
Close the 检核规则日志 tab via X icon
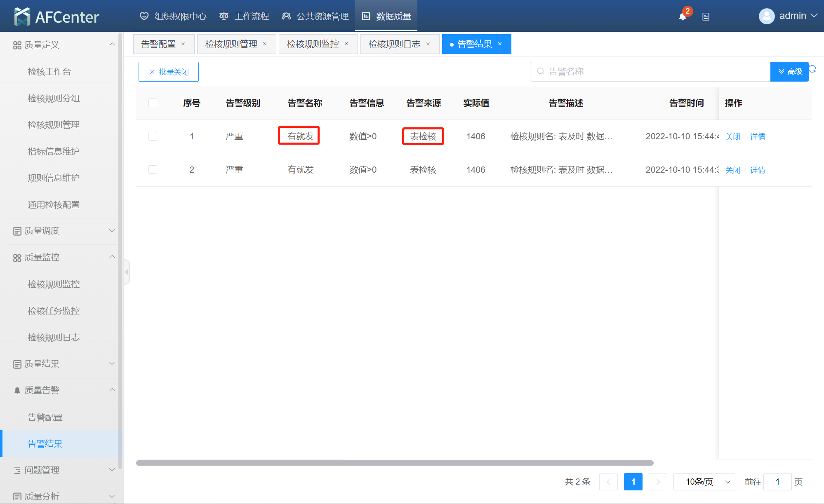tap(428, 44)
